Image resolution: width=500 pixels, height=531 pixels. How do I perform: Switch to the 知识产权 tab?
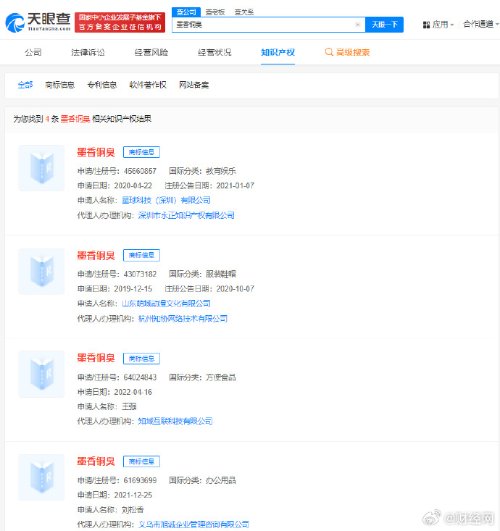click(278, 52)
